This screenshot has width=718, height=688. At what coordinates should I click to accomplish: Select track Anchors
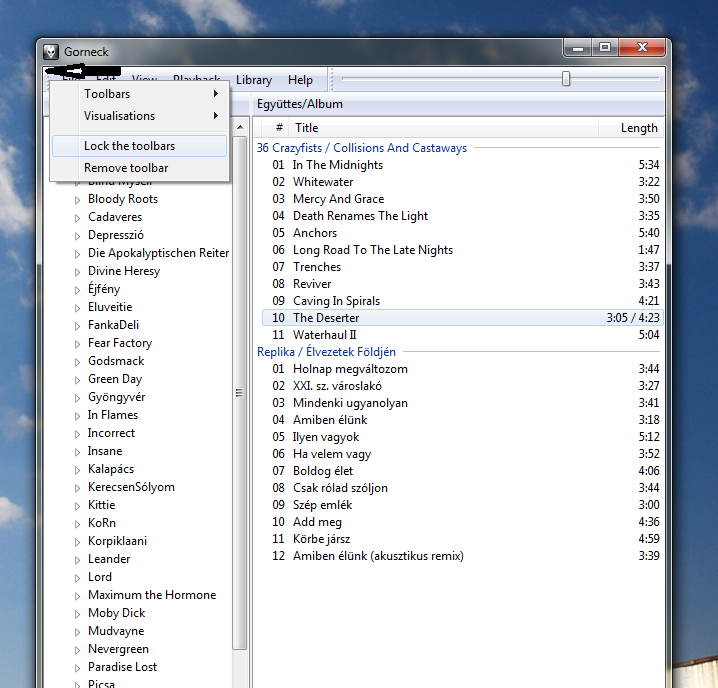[462, 233]
